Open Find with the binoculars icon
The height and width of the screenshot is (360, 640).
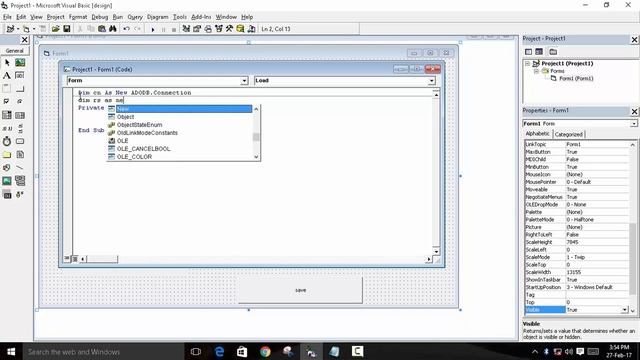pyautogui.click(x=113, y=29)
